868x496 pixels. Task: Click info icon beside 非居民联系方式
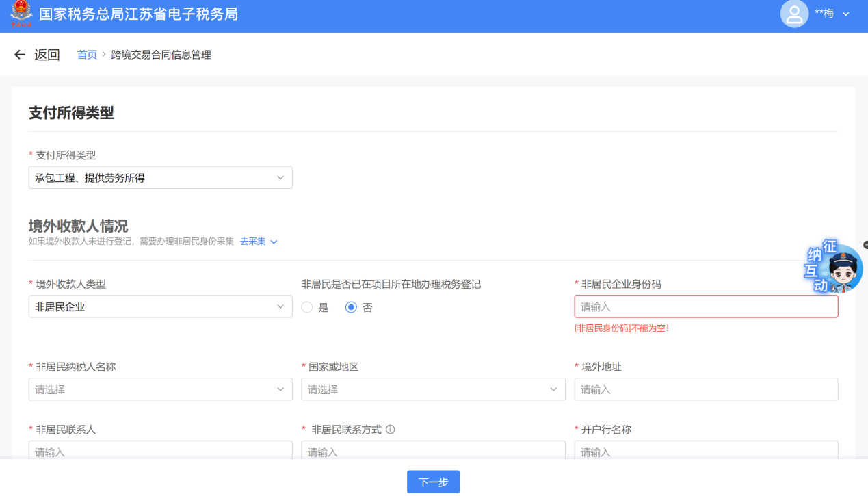pos(391,430)
